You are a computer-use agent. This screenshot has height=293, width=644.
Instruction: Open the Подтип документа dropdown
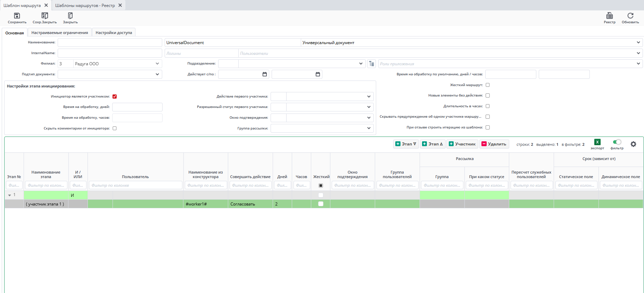tap(157, 74)
